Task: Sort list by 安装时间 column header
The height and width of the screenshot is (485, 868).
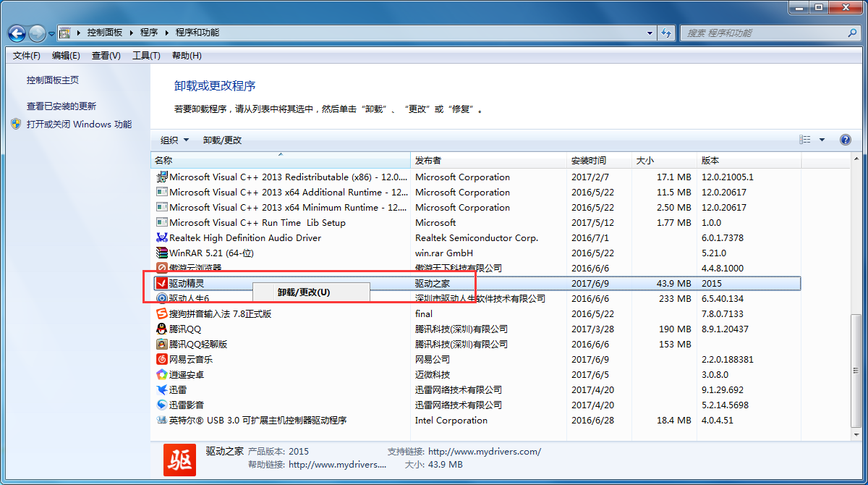Action: point(589,160)
